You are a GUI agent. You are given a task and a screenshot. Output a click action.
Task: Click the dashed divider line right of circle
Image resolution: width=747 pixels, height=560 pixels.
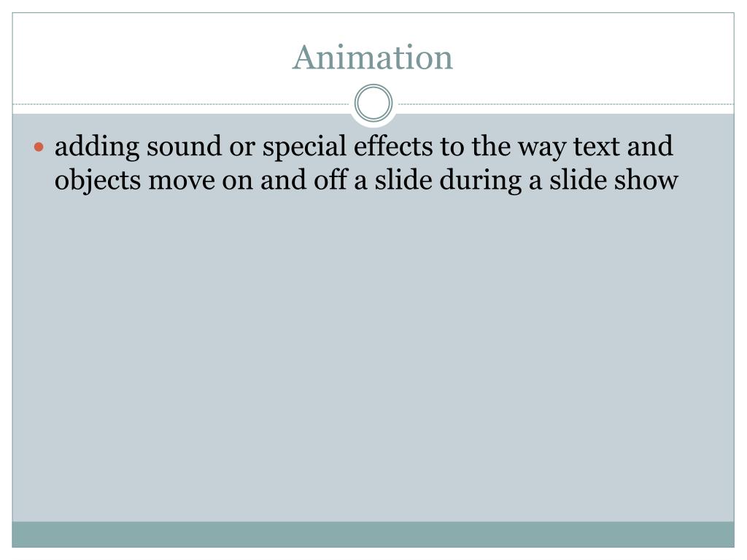(x=566, y=104)
